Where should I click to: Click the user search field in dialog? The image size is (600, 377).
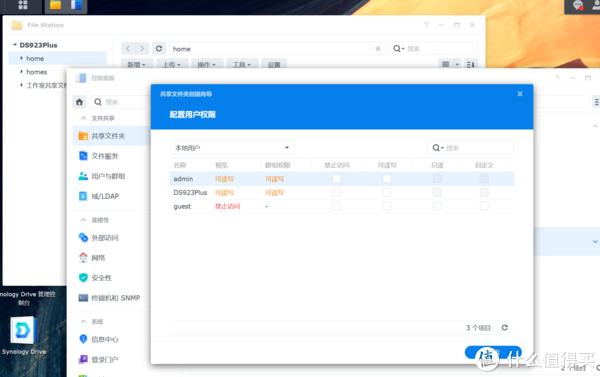click(x=471, y=148)
